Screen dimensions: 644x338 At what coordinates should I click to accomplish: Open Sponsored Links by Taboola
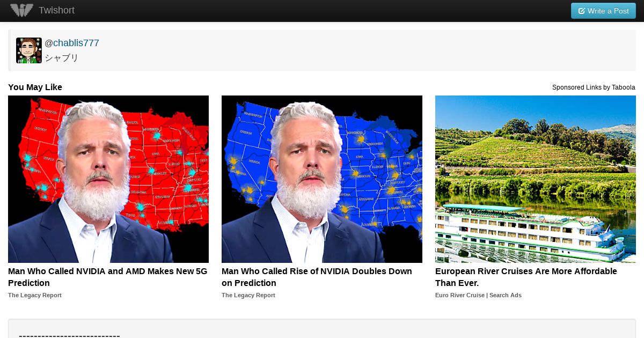pos(594,87)
